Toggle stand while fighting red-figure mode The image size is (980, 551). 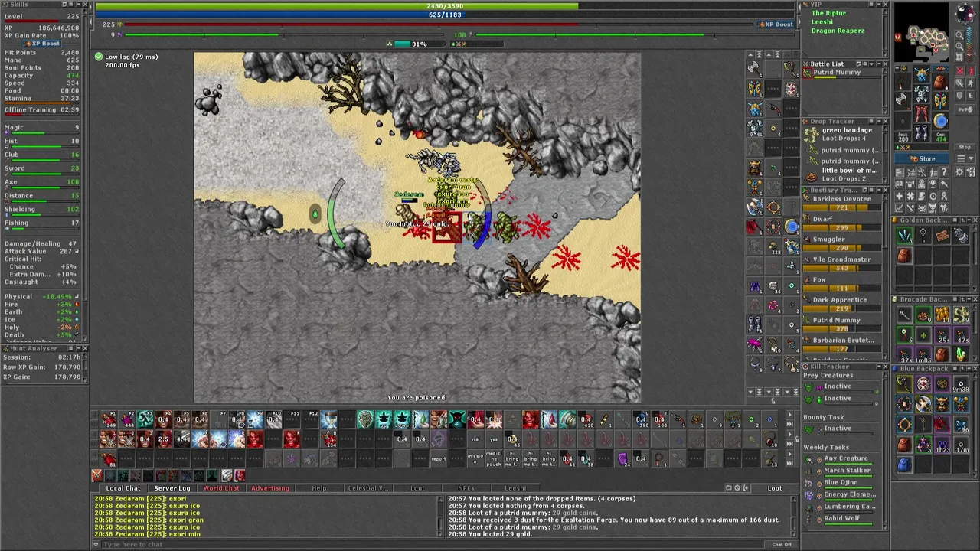click(x=971, y=70)
